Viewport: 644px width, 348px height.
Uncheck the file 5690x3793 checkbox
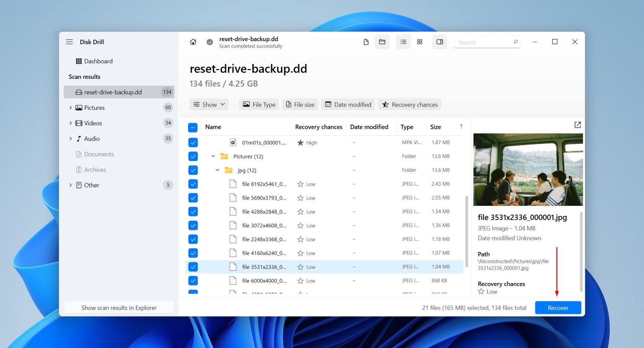193,198
